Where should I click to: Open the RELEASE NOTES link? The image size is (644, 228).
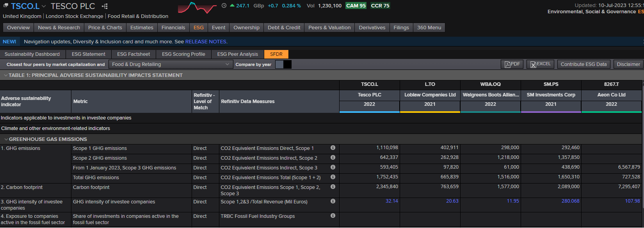coord(206,42)
